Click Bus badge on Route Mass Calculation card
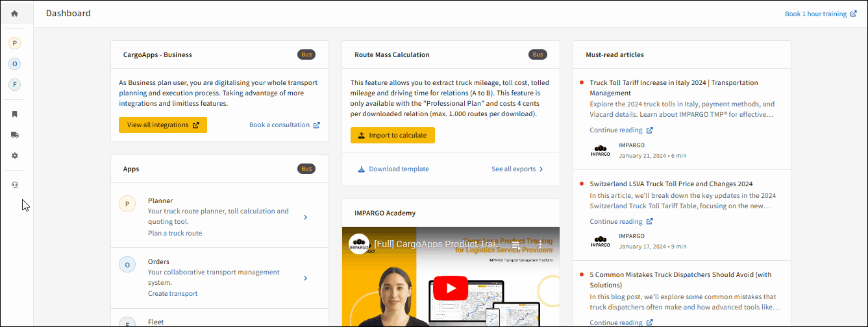Screen dimensions: 868x327 pos(538,54)
